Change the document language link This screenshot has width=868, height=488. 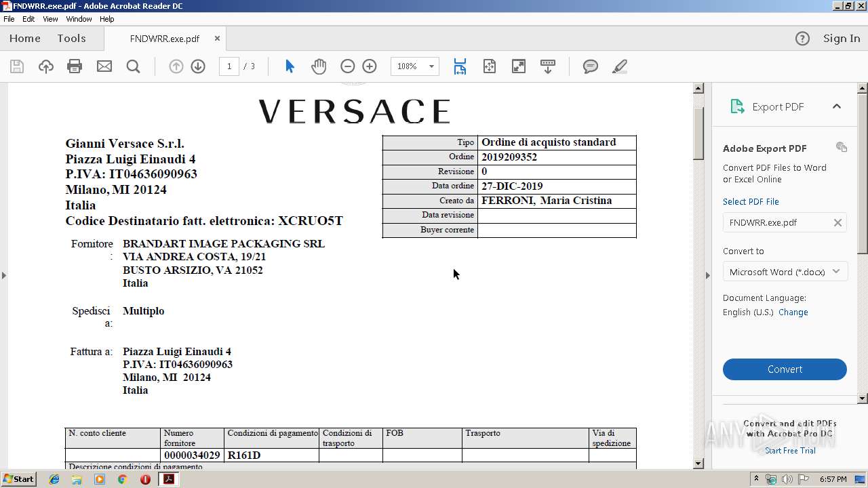pyautogui.click(x=793, y=312)
